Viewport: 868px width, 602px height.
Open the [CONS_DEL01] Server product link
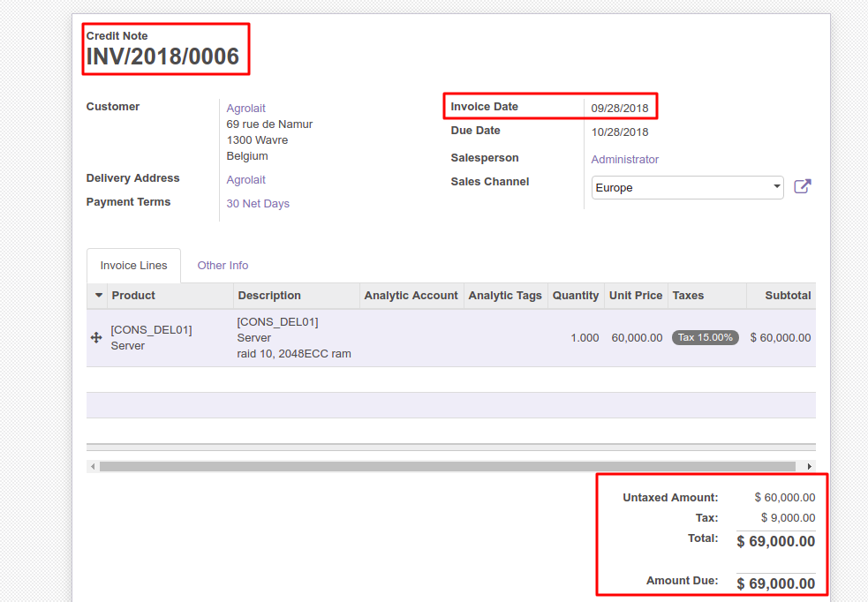pyautogui.click(x=150, y=337)
